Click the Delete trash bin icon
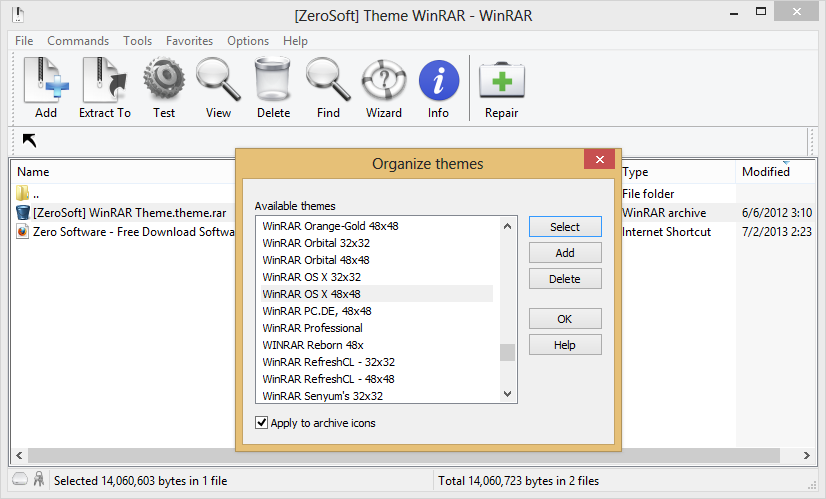This screenshot has width=826, height=499. (x=273, y=80)
